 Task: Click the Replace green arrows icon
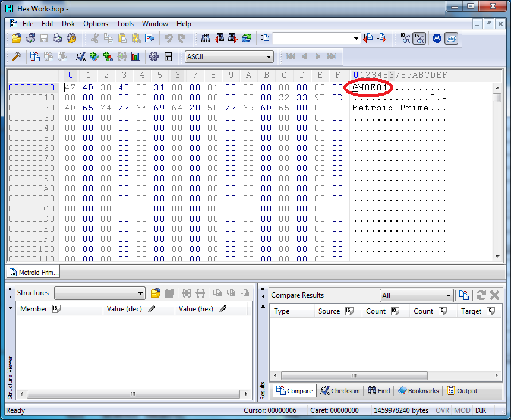click(x=247, y=38)
